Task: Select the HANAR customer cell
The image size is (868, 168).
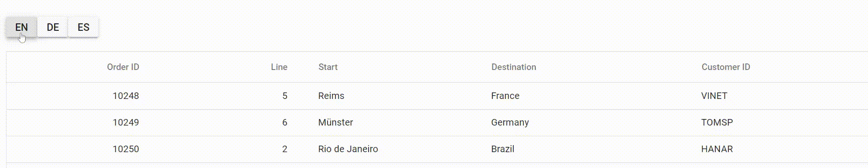Action: 717,149
